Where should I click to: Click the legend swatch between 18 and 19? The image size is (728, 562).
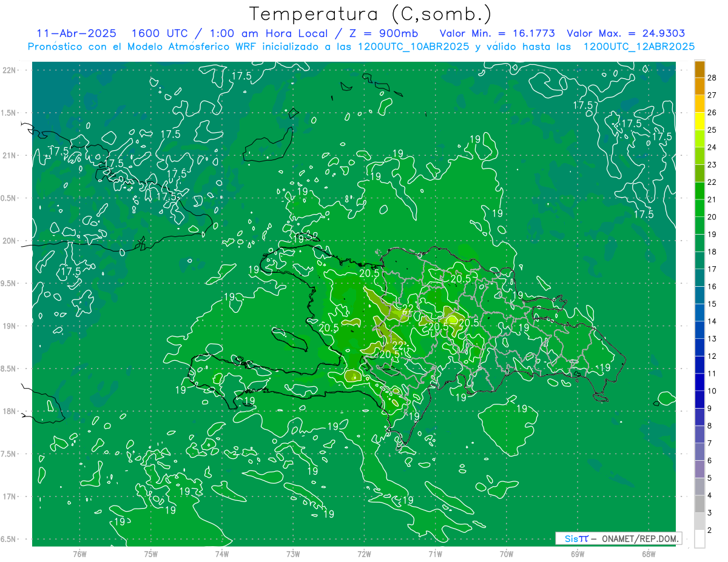point(699,243)
